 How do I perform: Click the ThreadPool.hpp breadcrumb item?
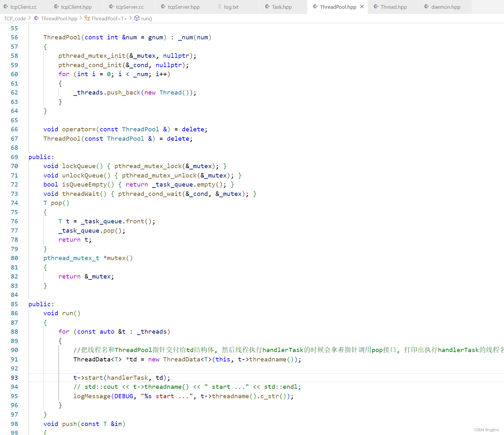pyautogui.click(x=59, y=18)
